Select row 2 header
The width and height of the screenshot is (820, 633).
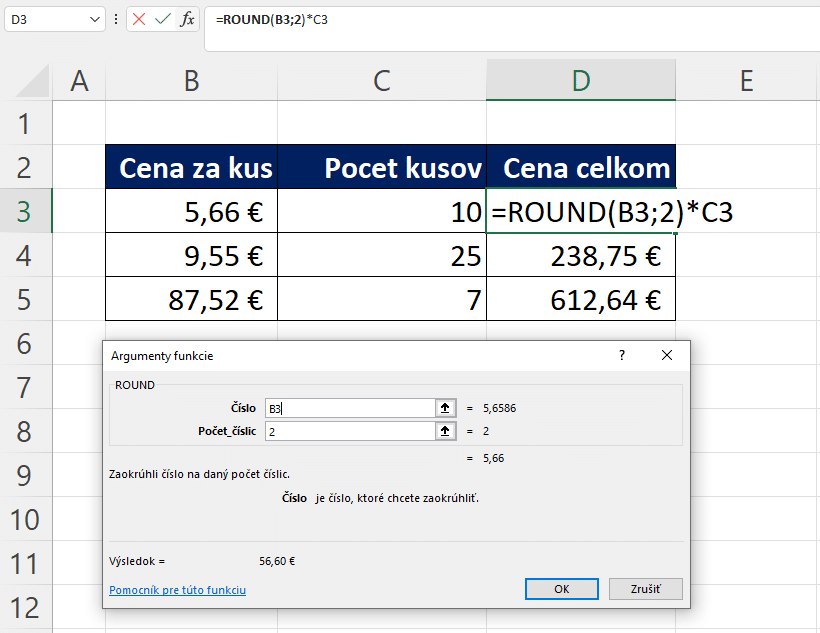pos(25,167)
